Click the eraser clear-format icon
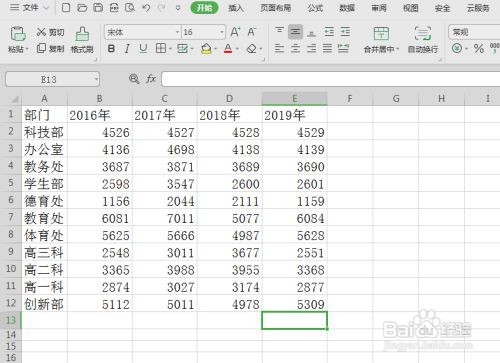This screenshot has height=363, width=500. pos(252,49)
